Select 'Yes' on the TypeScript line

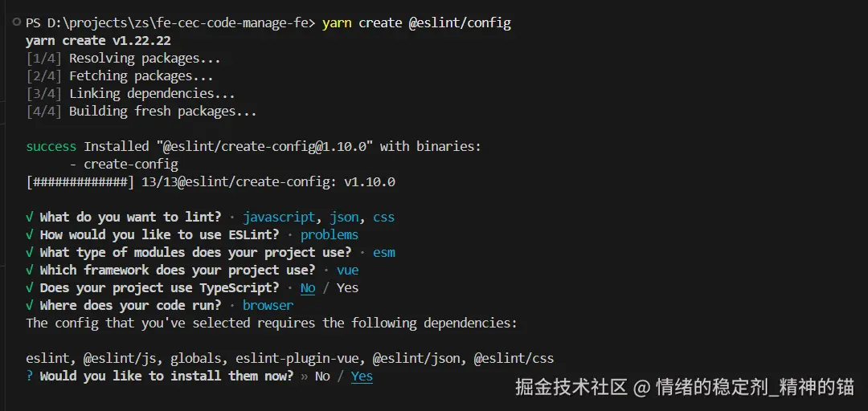point(347,287)
